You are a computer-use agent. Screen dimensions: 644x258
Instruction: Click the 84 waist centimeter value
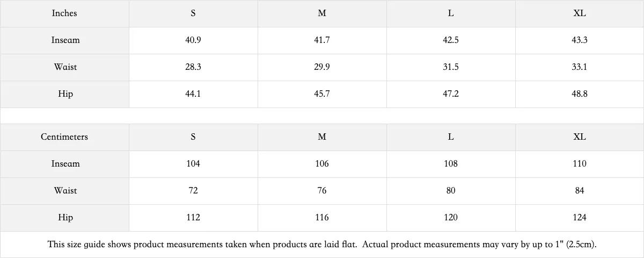[580, 191]
